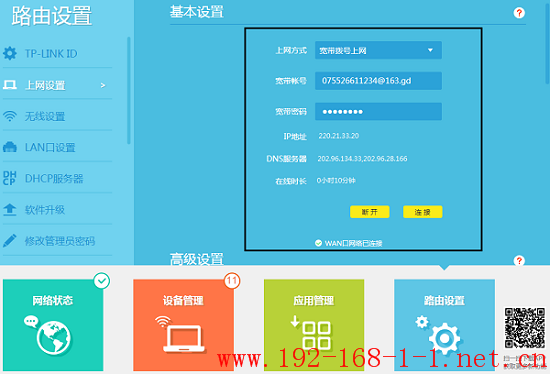This screenshot has height=374, width=550.
Task: Open TP-LINK ID menu item
Action: coord(57,53)
